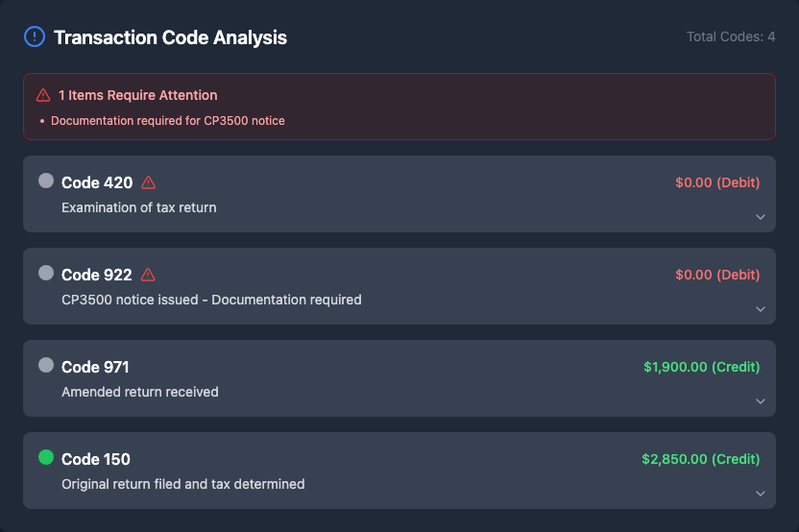Screen dimensions: 799x532
Task: Expand the Code 922 row chevron
Action: (x=760, y=309)
